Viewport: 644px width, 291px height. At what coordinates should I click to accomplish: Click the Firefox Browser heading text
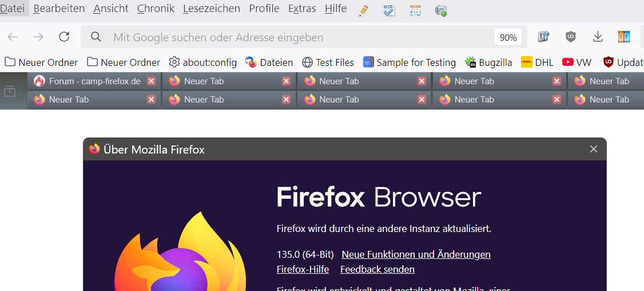(x=379, y=197)
